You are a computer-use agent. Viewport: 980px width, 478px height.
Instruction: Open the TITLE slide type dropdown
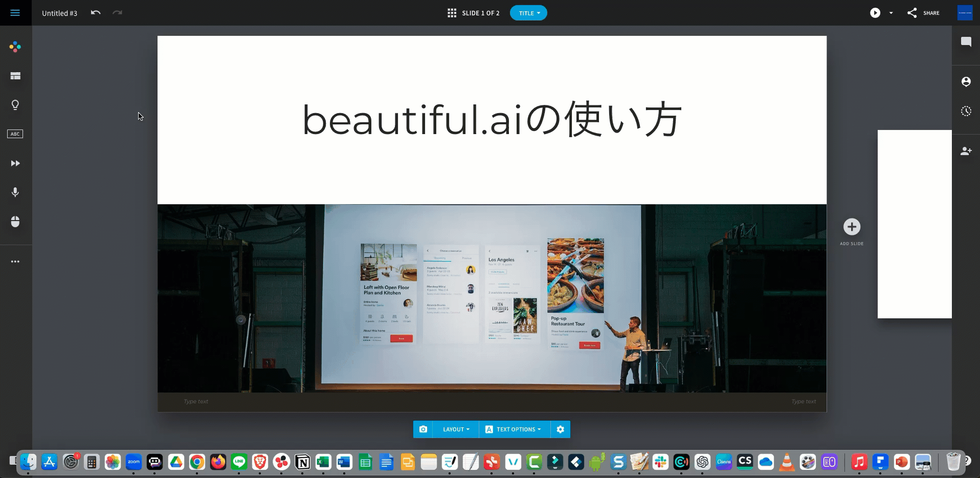[528, 13]
